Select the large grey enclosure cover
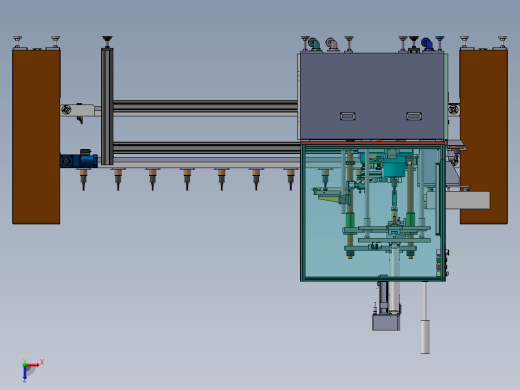 (372, 96)
